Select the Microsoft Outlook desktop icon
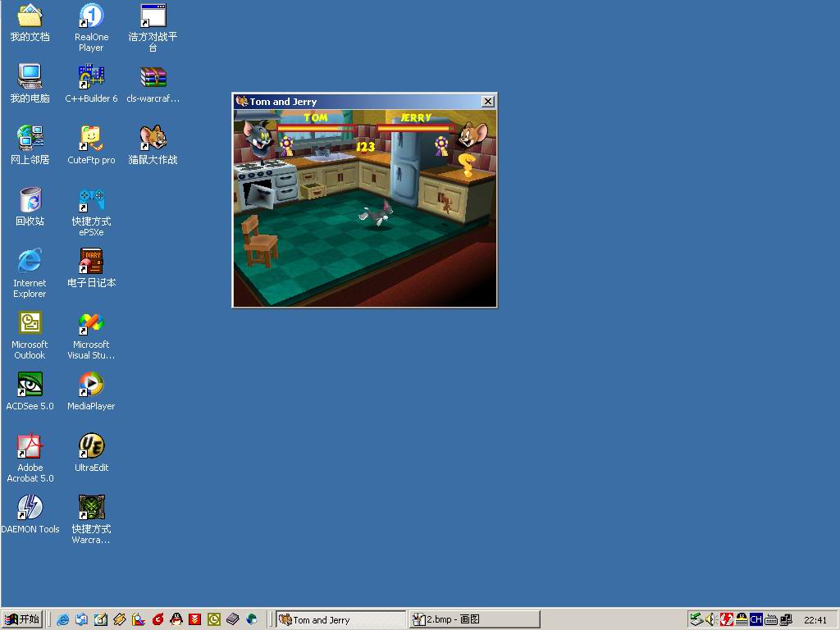The width and height of the screenshot is (840, 630). pos(30,336)
